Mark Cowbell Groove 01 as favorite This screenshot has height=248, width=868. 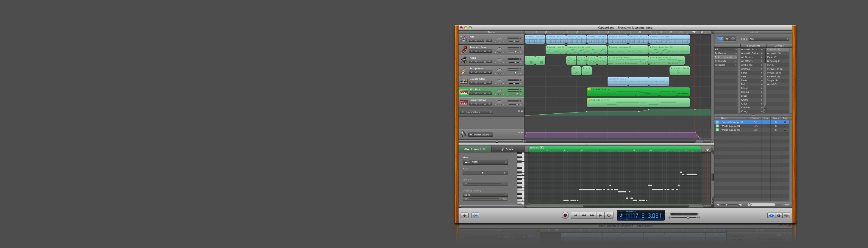[x=785, y=122]
